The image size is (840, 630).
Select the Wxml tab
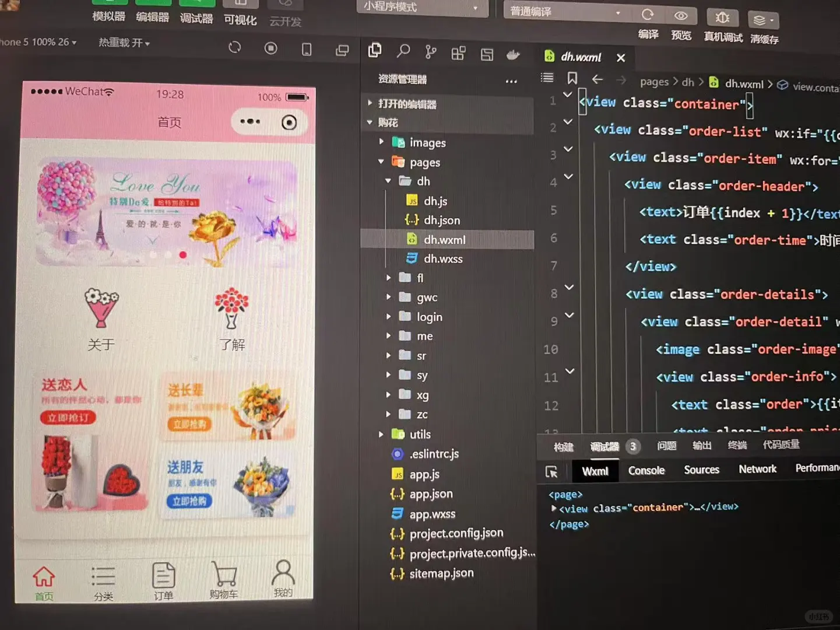595,471
